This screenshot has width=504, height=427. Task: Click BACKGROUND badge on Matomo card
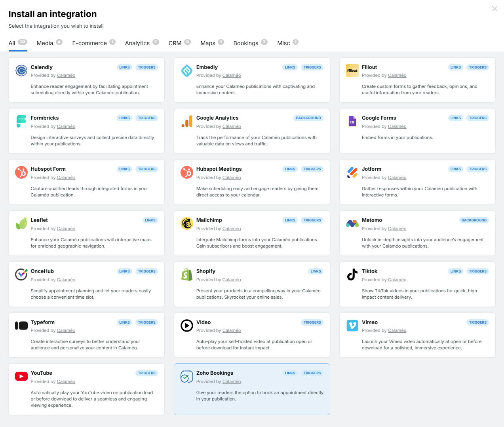(474, 220)
